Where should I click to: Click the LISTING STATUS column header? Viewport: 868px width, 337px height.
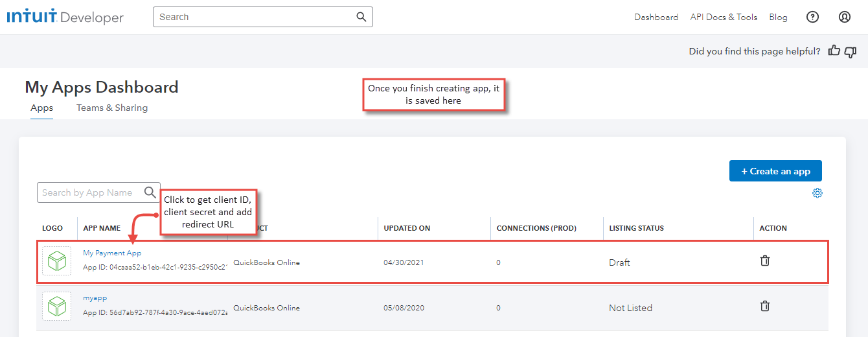tap(637, 228)
